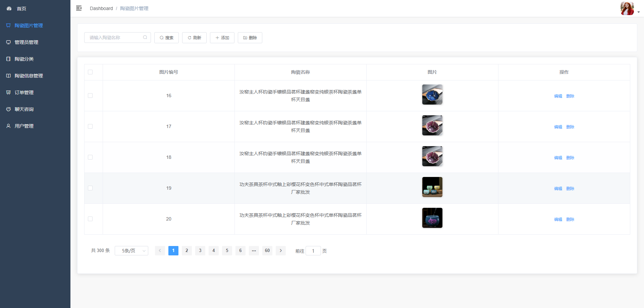Navigate to 陶瓷分类 via its sidebar icon

pyautogui.click(x=8, y=59)
